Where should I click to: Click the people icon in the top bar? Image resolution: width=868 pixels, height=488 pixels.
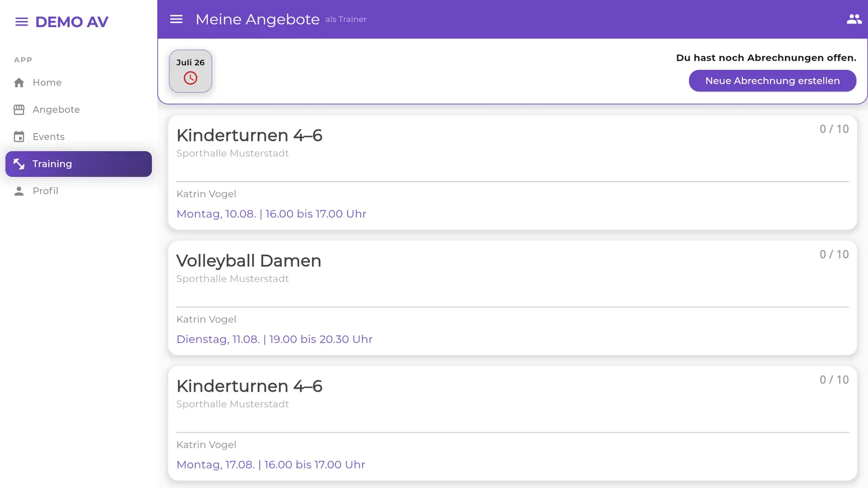click(x=854, y=19)
